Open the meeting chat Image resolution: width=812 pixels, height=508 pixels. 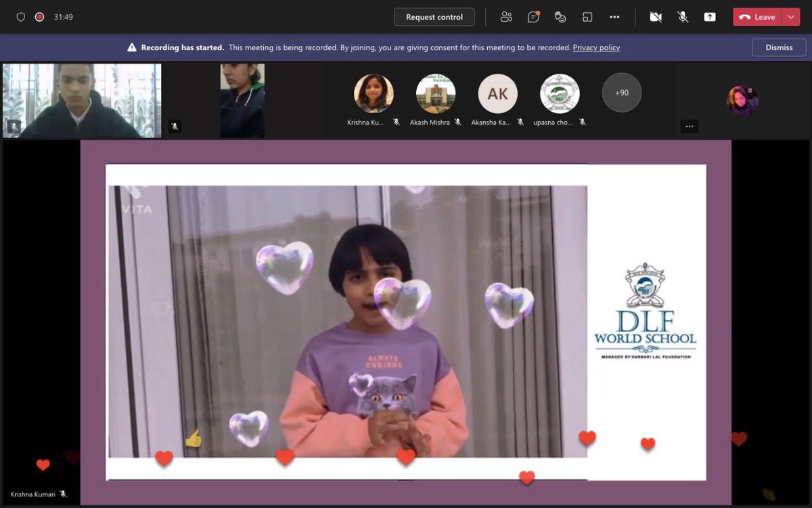click(x=533, y=16)
